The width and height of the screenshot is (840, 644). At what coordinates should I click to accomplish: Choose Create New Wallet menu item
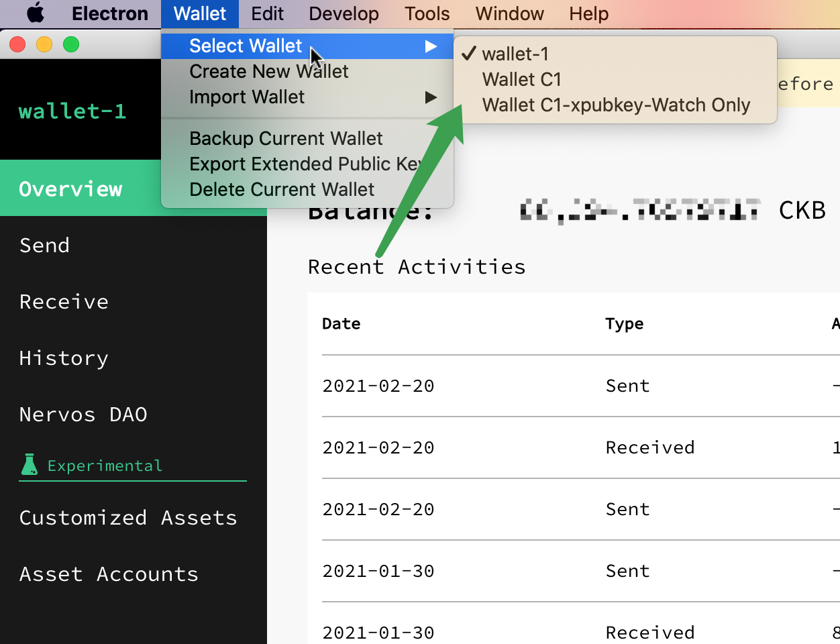point(307,72)
